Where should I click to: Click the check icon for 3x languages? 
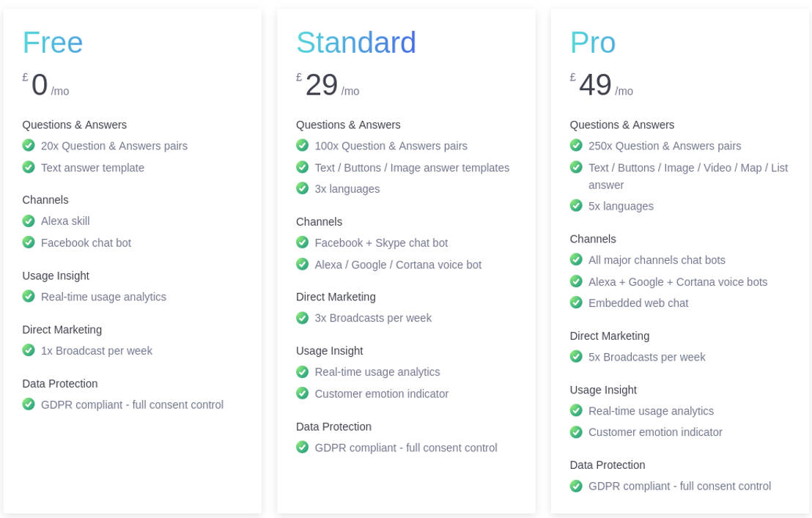(x=302, y=188)
